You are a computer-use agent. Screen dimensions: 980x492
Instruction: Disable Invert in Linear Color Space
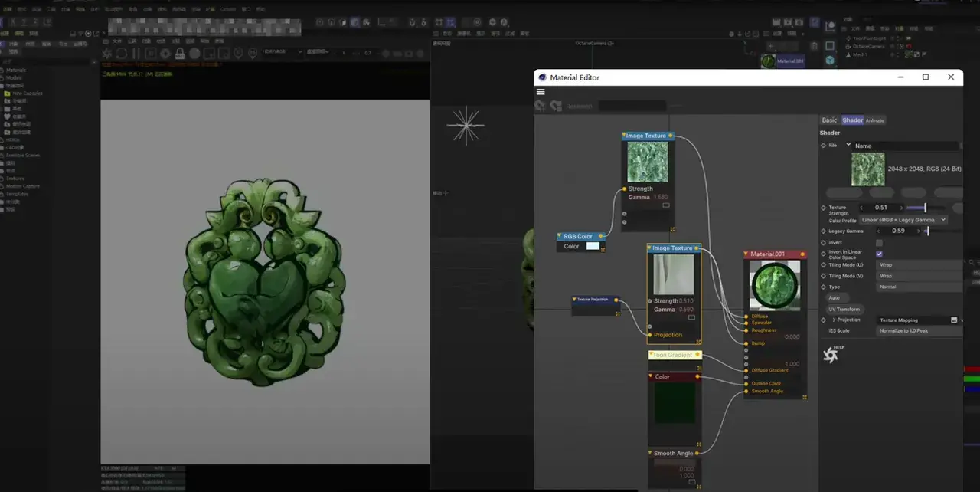click(880, 253)
